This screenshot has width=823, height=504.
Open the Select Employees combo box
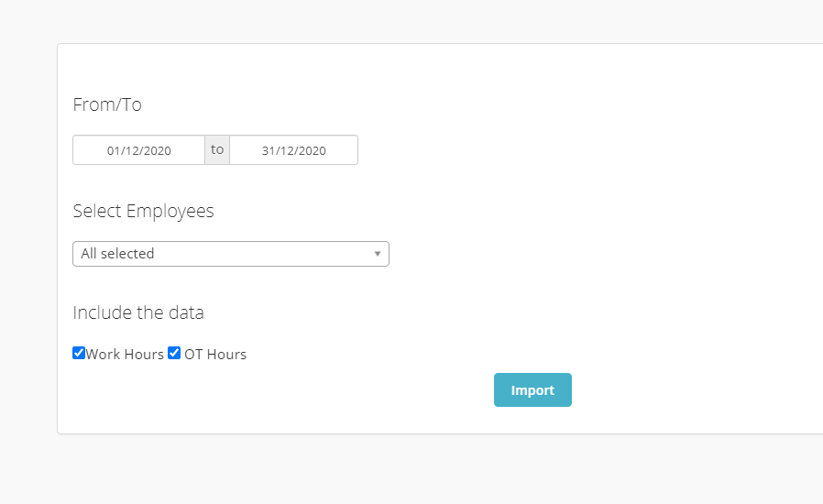tap(231, 254)
